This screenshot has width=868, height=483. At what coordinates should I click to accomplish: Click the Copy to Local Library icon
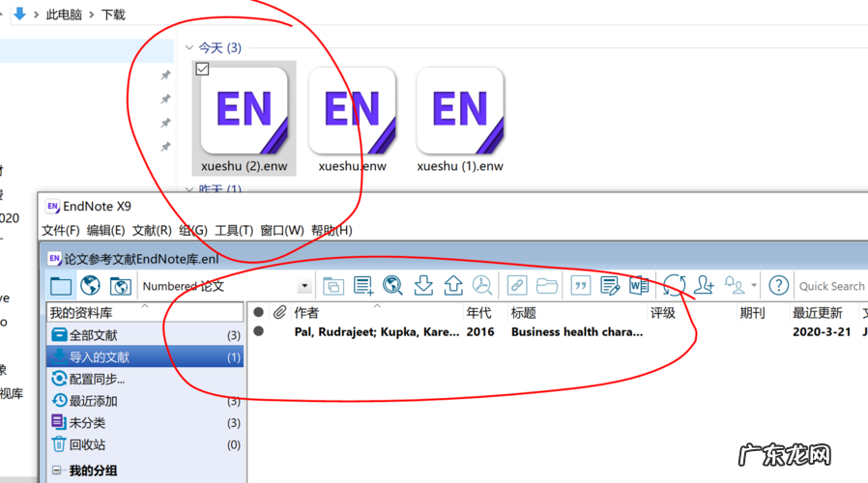(x=333, y=286)
